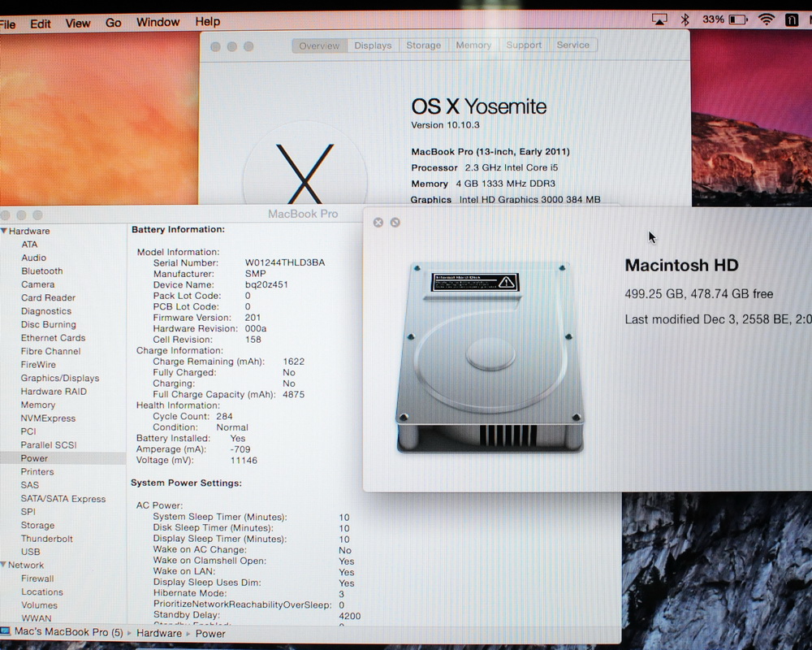Open the File menu
The height and width of the screenshot is (650, 812).
[7, 24]
